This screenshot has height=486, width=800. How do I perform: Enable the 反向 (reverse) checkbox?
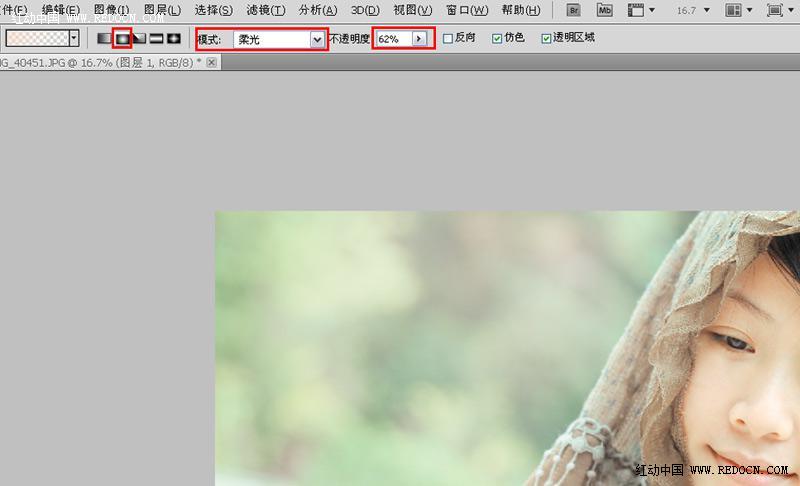(448, 39)
